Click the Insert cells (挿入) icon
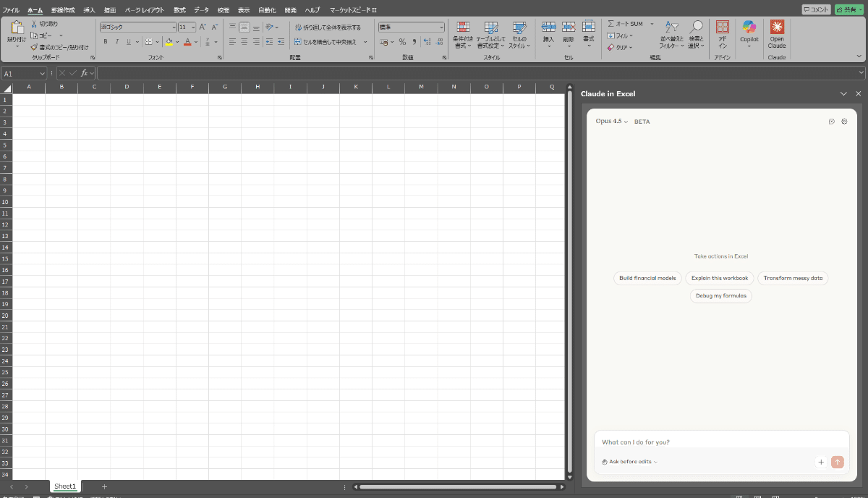Image resolution: width=868 pixels, height=498 pixels. pos(548,27)
